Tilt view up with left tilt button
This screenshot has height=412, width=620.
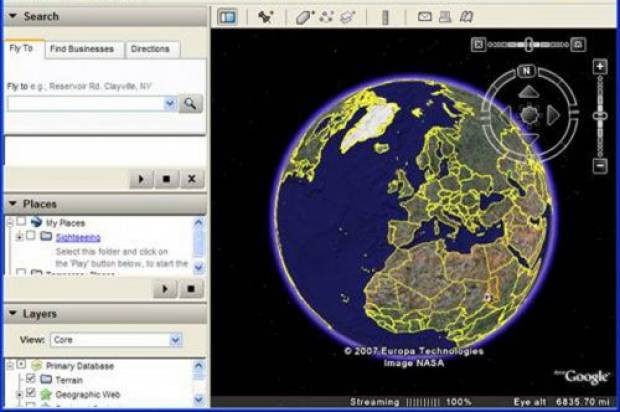pos(478,44)
